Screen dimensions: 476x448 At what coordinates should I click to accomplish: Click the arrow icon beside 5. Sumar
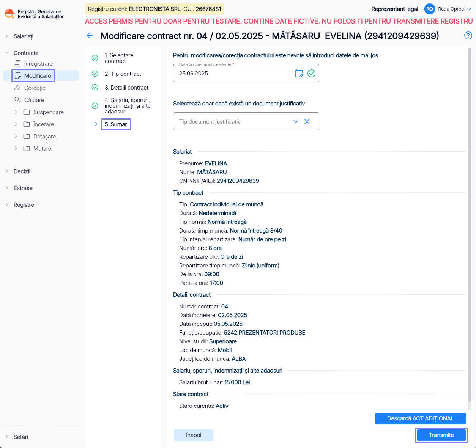(x=95, y=124)
